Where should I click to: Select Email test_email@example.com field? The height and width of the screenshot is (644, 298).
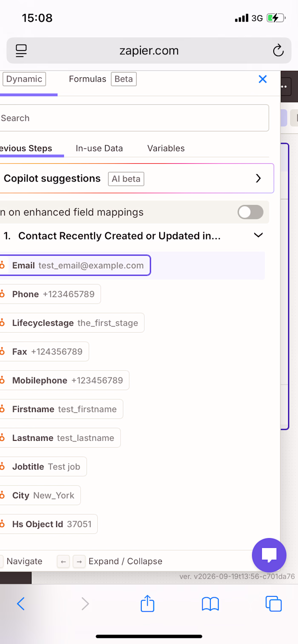[75, 266]
